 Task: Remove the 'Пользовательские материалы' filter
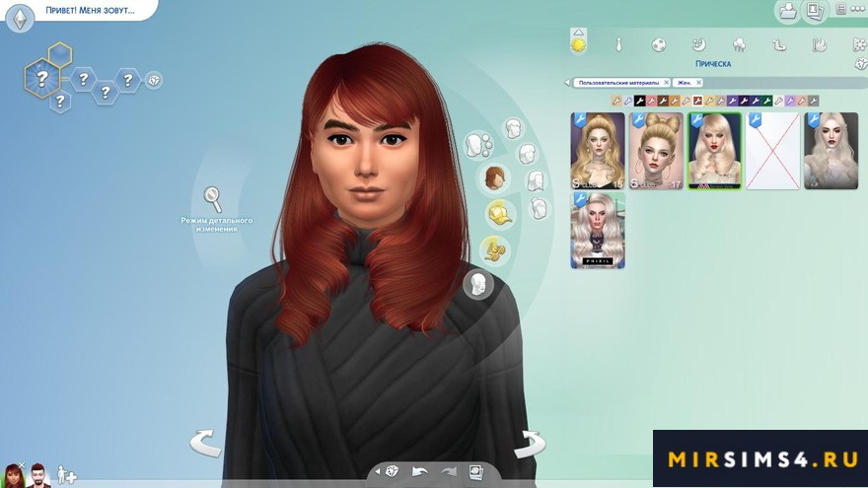(x=667, y=83)
